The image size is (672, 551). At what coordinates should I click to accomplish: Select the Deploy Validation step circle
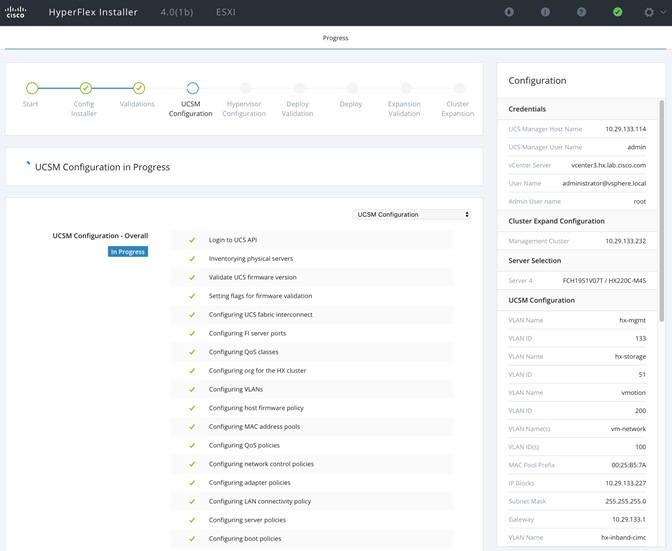pos(299,88)
